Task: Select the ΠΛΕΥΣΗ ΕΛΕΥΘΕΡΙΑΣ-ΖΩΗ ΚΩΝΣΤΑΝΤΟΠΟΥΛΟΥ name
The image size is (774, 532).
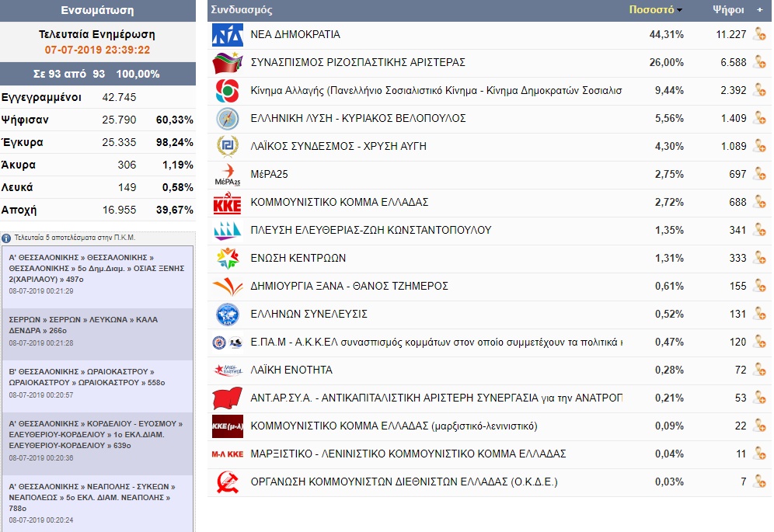Action: 371,230
